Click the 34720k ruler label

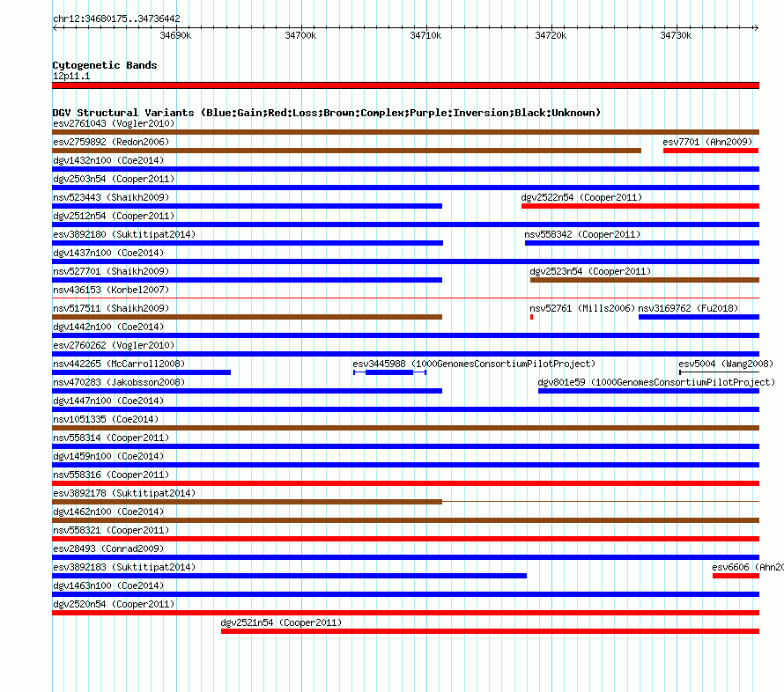[551, 35]
